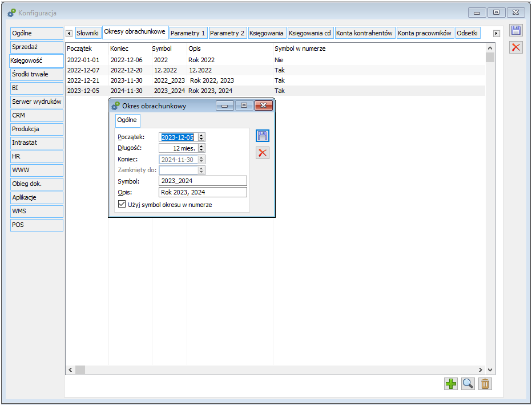Open Konta pracowników tab
532x406 pixels.
tap(425, 33)
